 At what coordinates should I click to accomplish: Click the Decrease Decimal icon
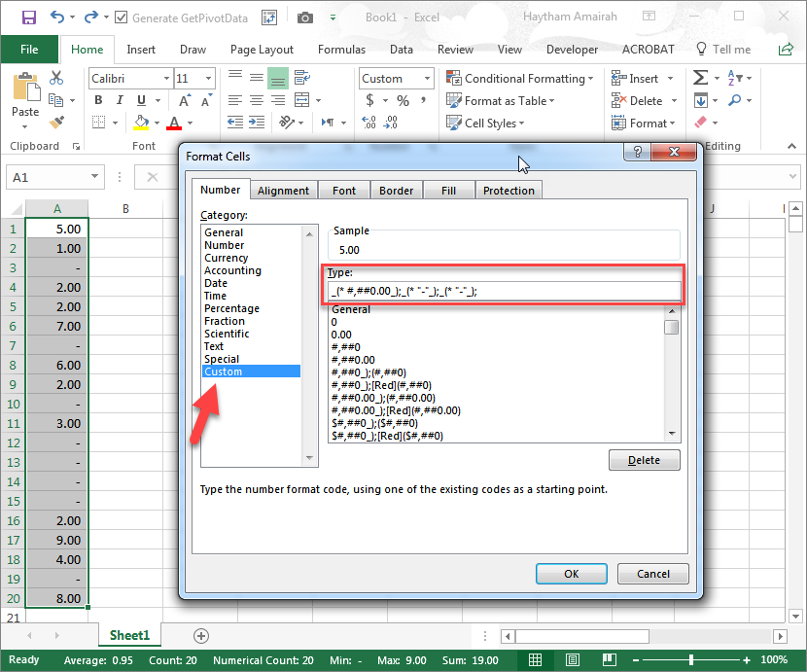[x=391, y=123]
